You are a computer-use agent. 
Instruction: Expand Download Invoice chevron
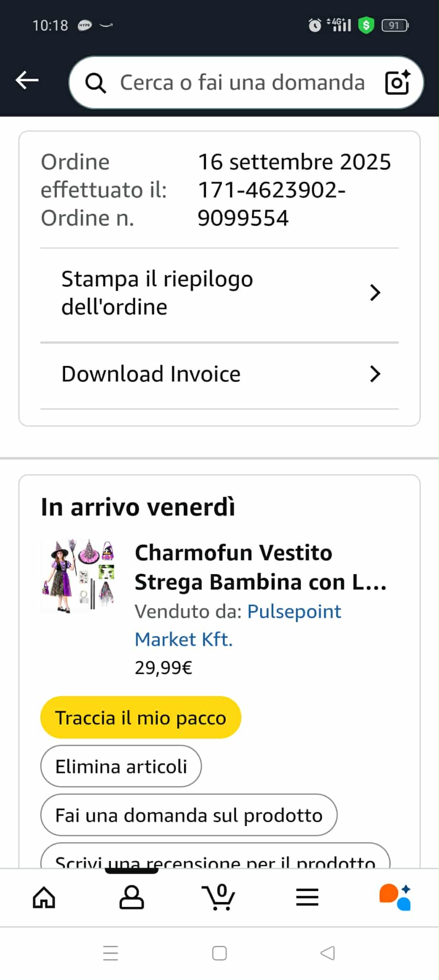click(x=375, y=374)
